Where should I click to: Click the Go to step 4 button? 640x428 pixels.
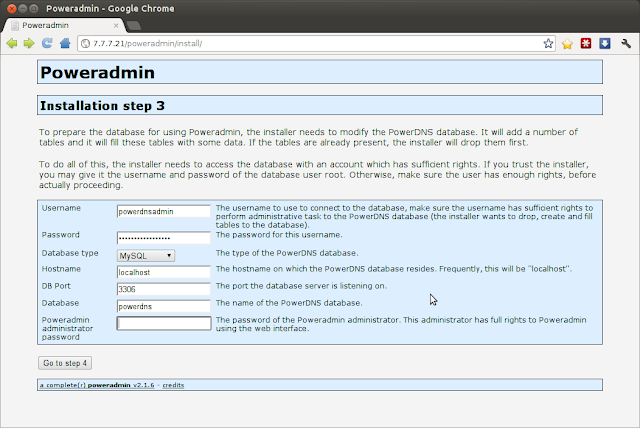[x=65, y=363]
